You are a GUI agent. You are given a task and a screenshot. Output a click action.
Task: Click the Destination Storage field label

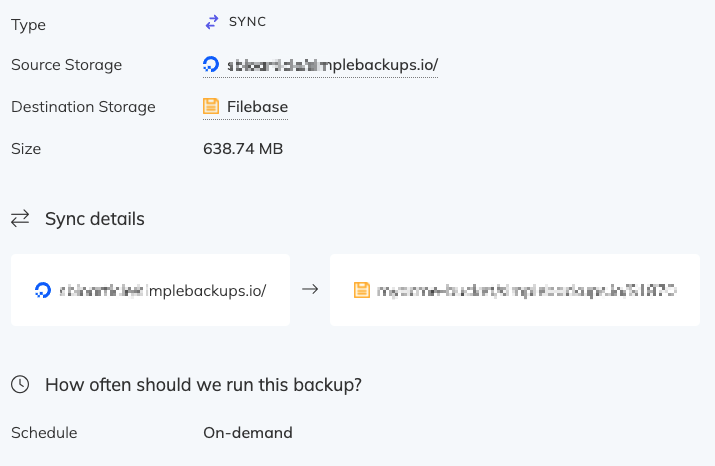[83, 107]
